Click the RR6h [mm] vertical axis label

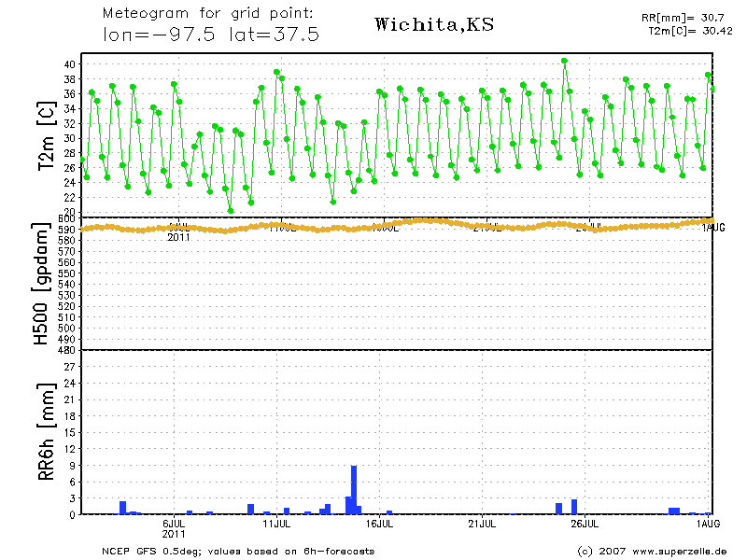click(44, 437)
